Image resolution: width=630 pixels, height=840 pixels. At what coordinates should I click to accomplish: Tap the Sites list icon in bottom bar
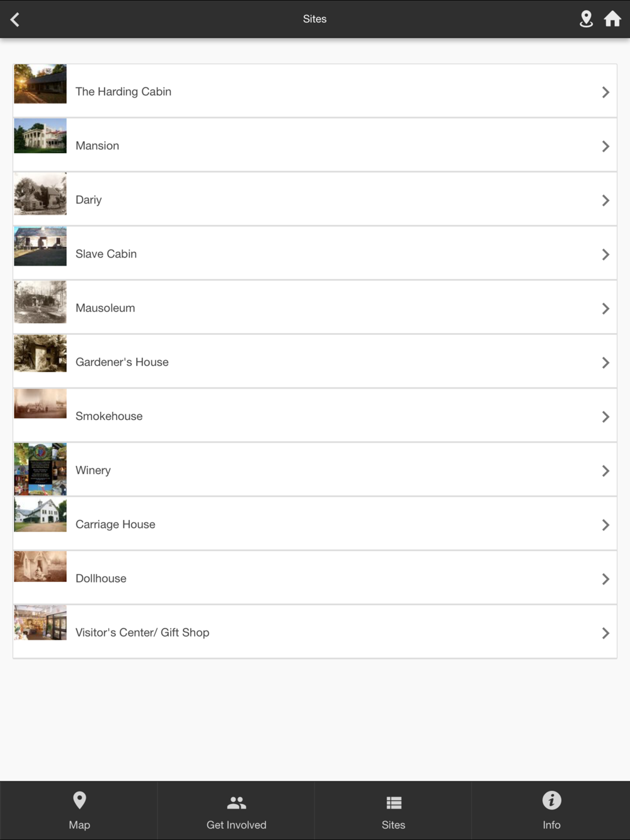[x=394, y=803]
